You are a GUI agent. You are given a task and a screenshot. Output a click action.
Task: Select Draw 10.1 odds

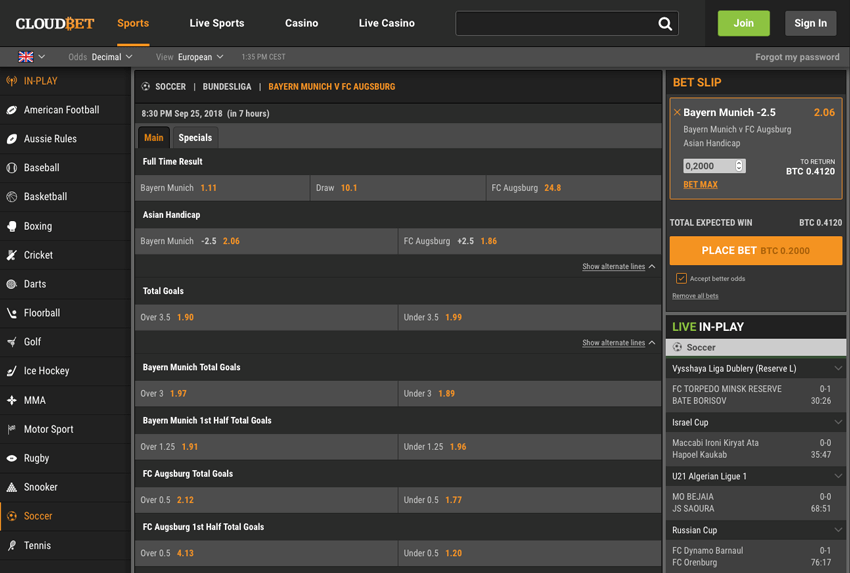coord(398,188)
